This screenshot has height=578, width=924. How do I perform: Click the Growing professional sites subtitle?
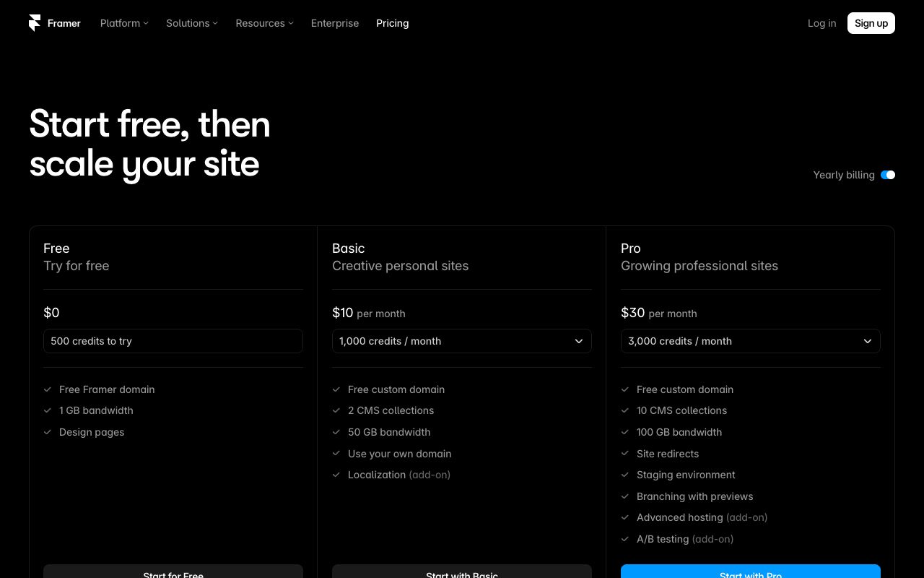point(699,266)
